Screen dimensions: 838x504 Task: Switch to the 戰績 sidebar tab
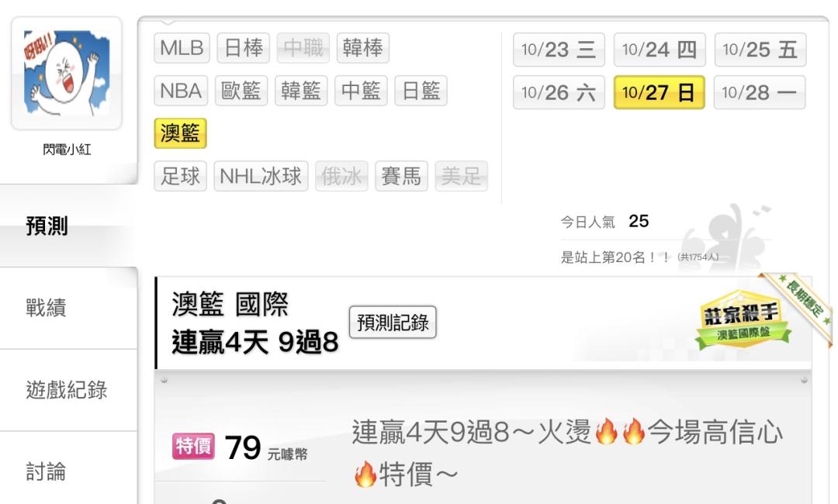point(68,308)
